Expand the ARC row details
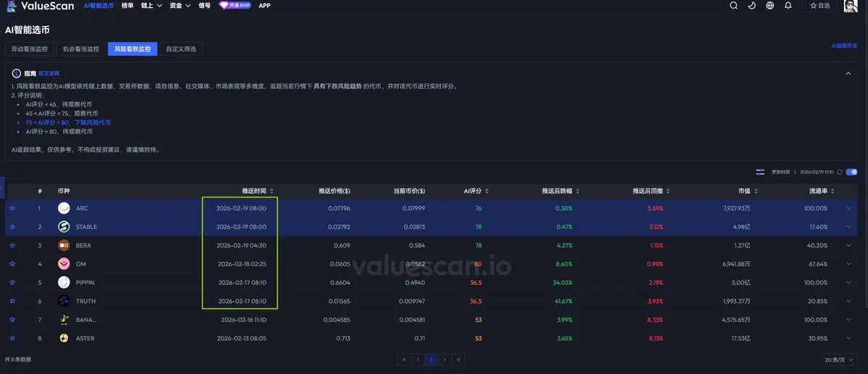 pos(849,208)
